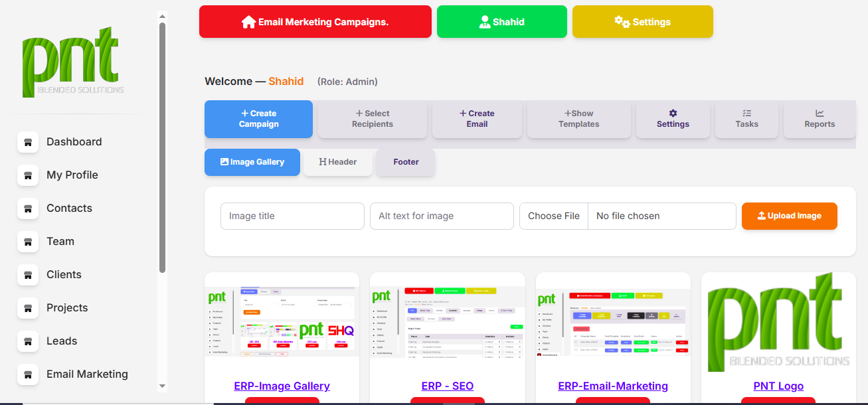The image size is (868, 405).
Task: Open Team in the sidebar
Action: (x=60, y=242)
